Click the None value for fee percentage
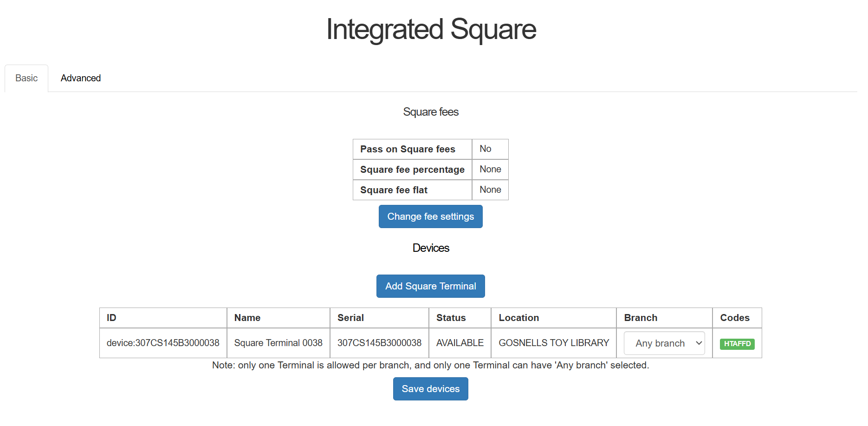868x426 pixels. point(490,170)
